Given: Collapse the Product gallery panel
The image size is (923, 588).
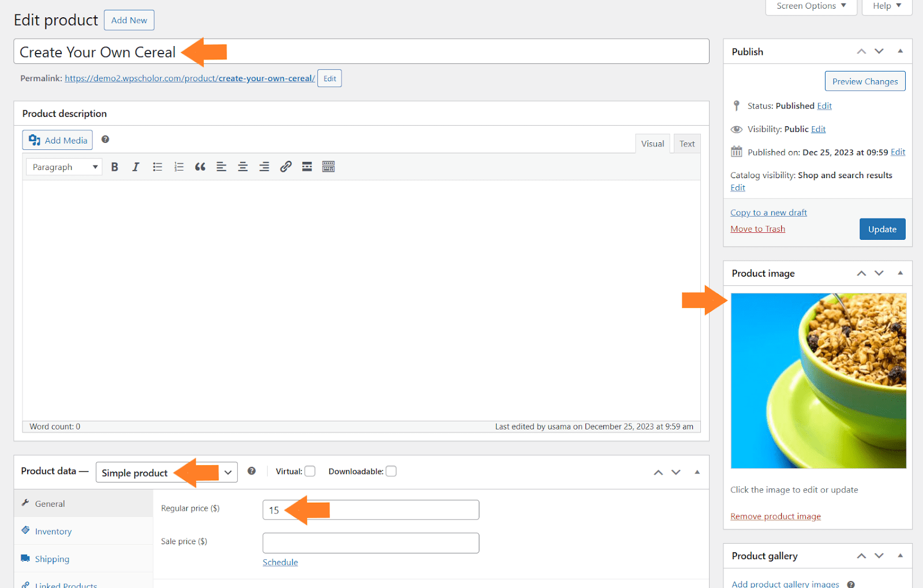Looking at the screenshot, I should [901, 556].
